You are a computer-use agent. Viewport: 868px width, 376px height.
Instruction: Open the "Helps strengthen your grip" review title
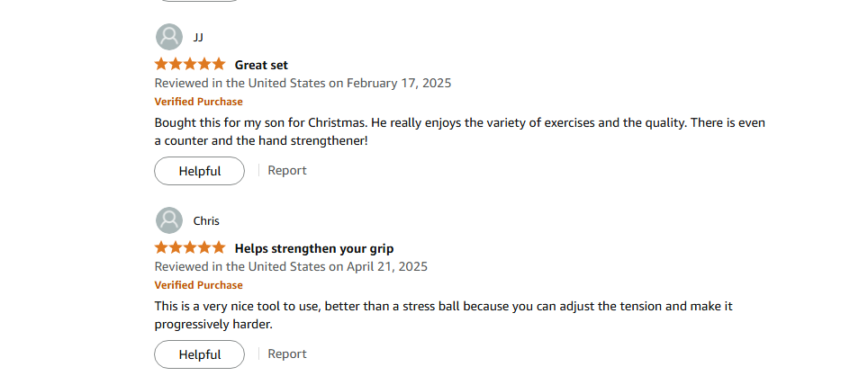313,248
